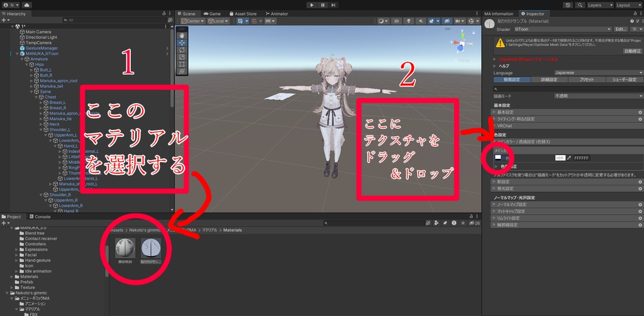Open the Layout dropdown
The height and width of the screenshot is (316, 644).
(x=628, y=5)
